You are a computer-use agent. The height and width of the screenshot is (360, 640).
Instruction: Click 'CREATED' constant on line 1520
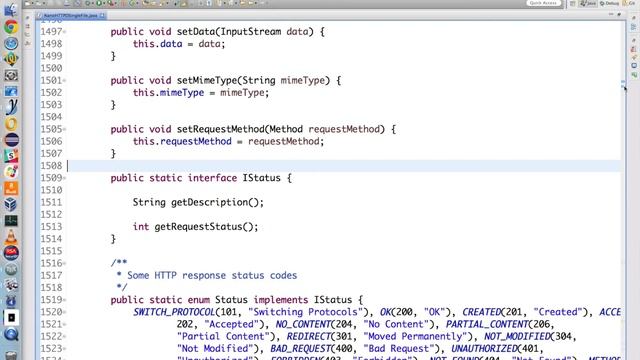[481, 312]
